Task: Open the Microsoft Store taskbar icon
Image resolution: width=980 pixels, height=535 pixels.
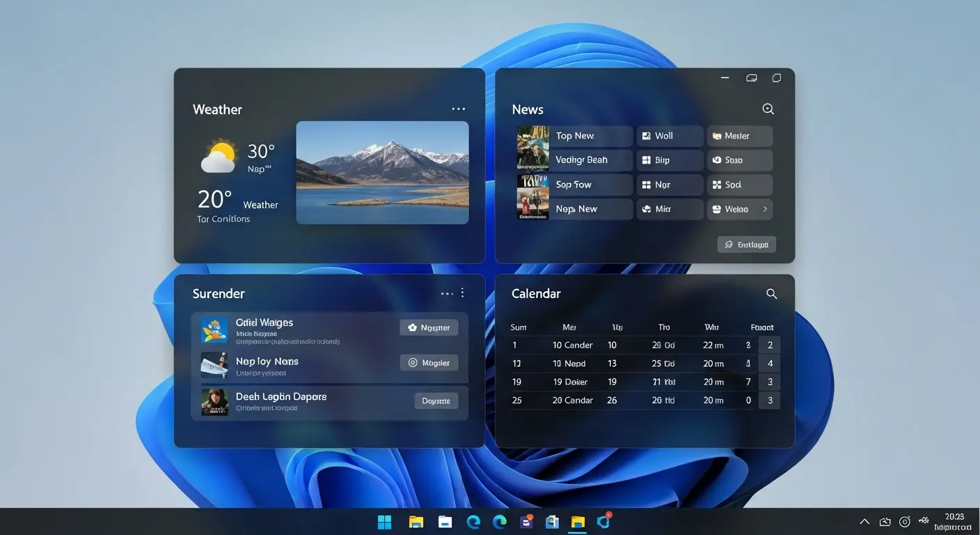Action: pos(553,522)
